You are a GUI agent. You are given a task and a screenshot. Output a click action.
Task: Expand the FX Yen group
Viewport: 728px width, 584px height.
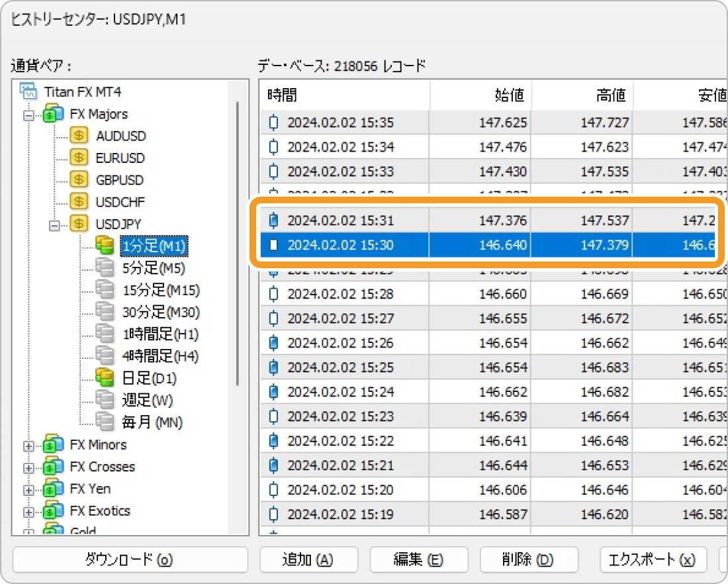28,490
